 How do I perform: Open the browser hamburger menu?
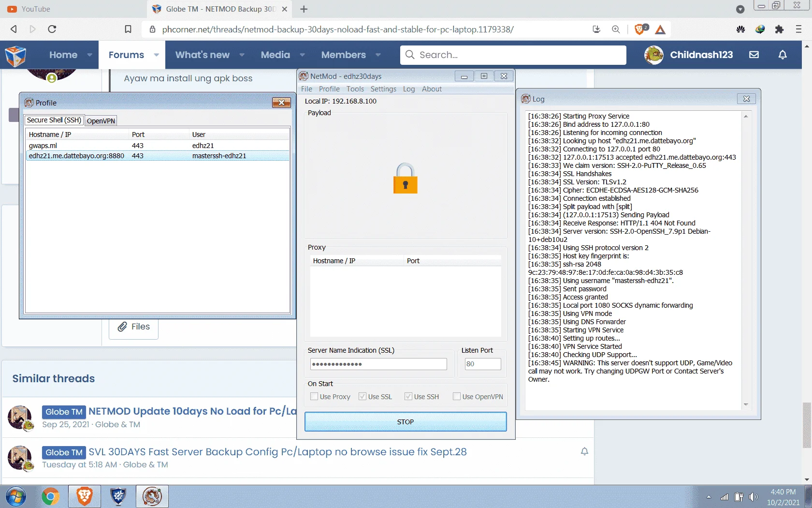click(798, 29)
